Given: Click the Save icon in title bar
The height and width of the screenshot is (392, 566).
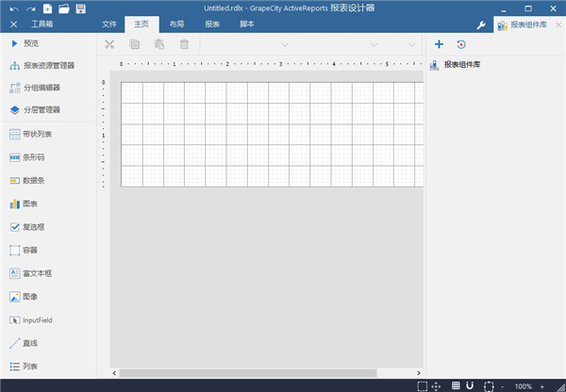Looking at the screenshot, I should click(x=80, y=8).
